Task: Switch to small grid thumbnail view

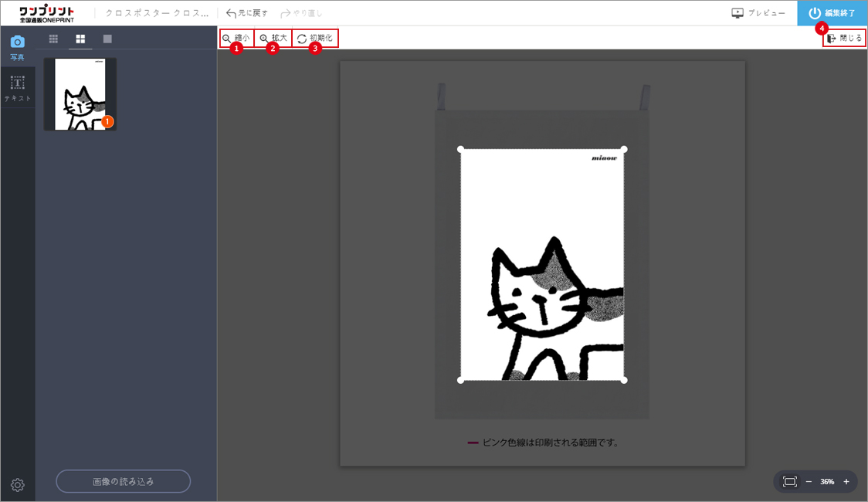Action: click(x=53, y=39)
